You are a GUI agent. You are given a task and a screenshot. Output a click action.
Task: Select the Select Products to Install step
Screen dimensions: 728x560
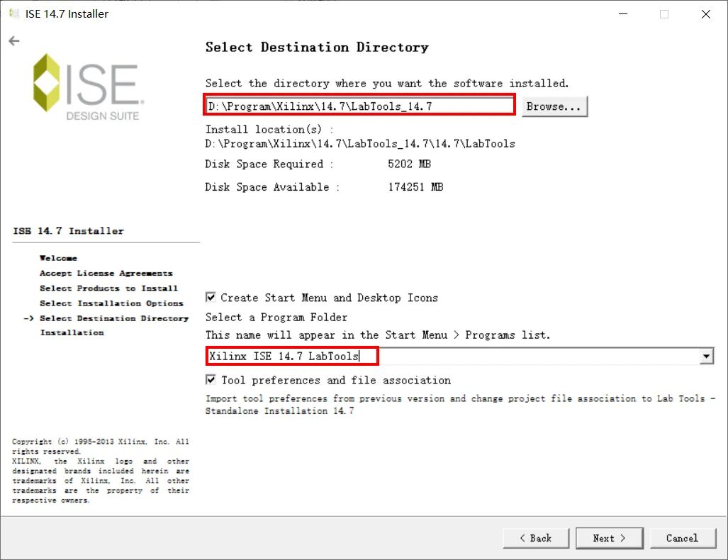click(x=108, y=289)
